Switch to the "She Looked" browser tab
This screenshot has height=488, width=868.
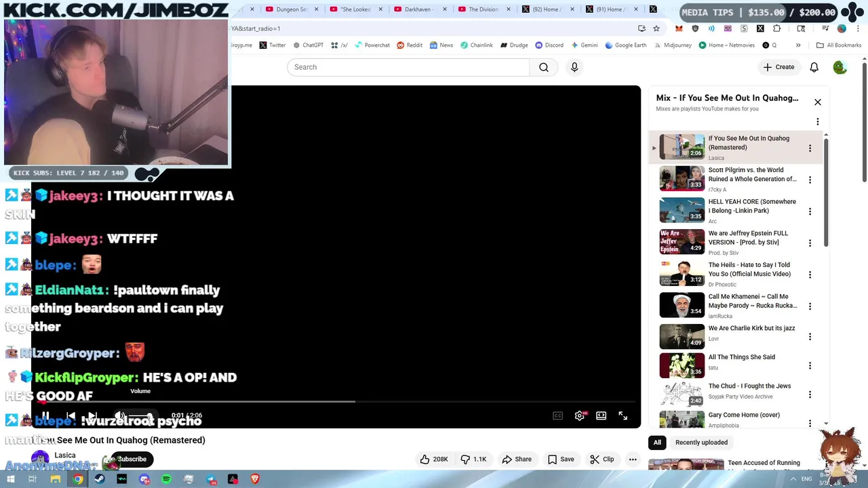(x=357, y=9)
